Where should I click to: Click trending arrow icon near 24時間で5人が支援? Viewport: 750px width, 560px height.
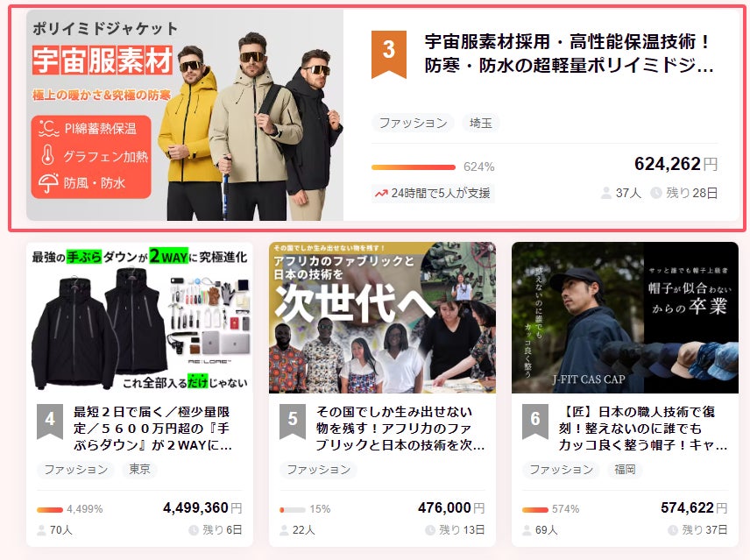point(380,194)
